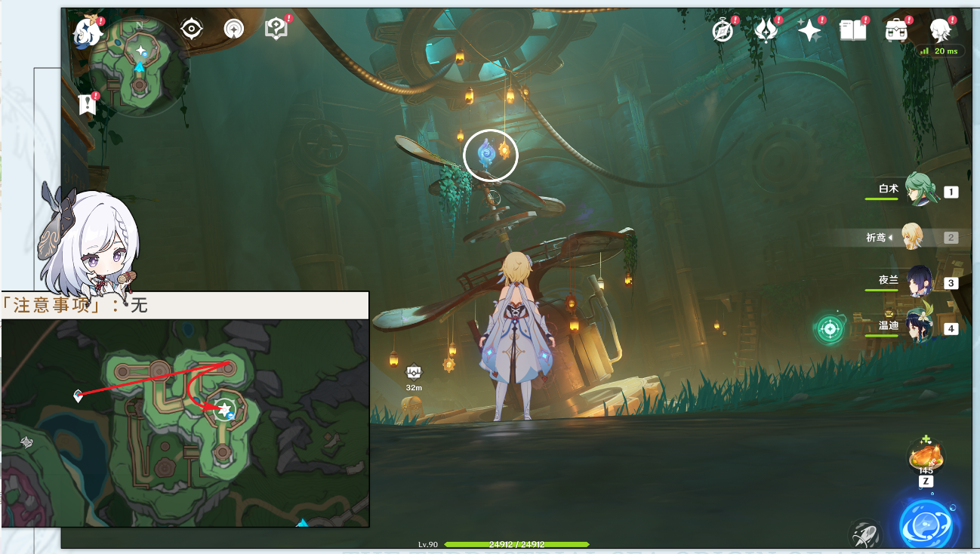
Task: Click 夜兰's green health bar
Action: 882,291
